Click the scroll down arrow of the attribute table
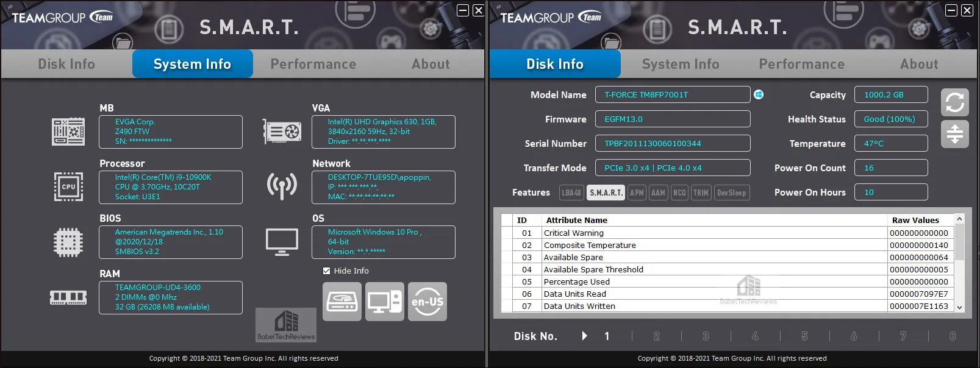The height and width of the screenshot is (368, 980). [959, 308]
